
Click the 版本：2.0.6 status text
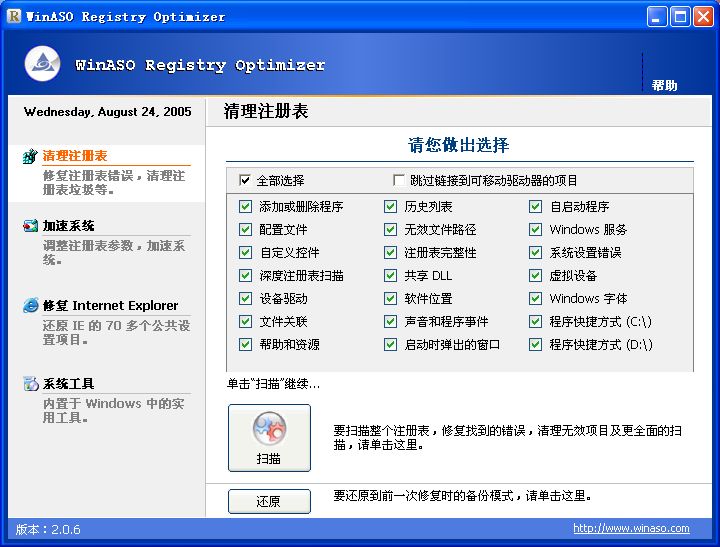48,529
